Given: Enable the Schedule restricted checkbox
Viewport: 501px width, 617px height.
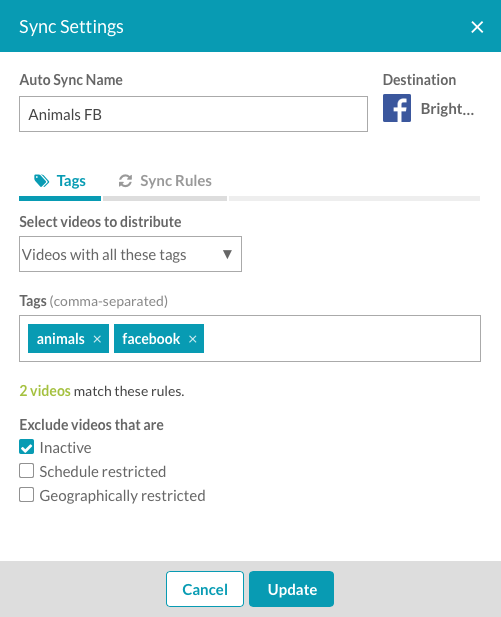Looking at the screenshot, I should point(26,471).
